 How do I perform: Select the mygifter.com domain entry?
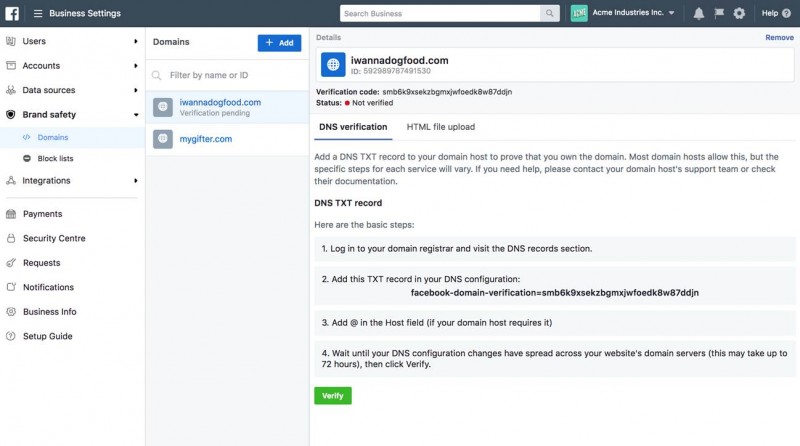(x=227, y=139)
